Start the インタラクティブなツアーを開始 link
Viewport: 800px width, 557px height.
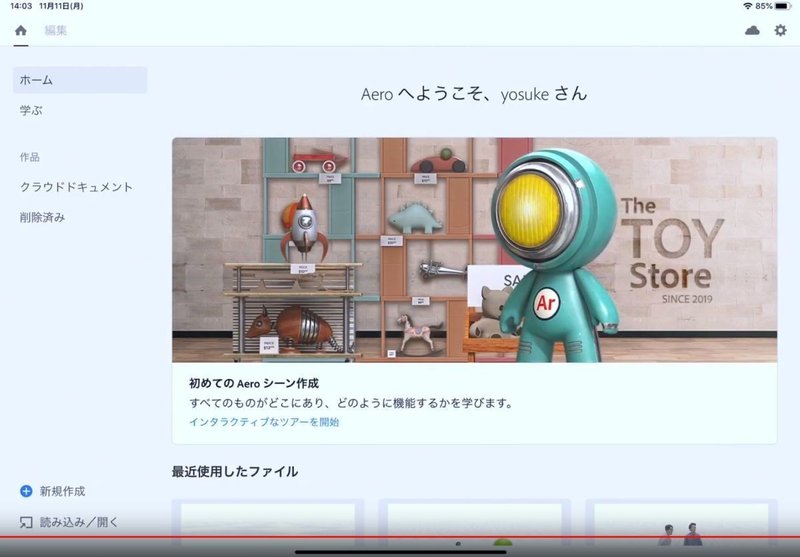(x=264, y=422)
